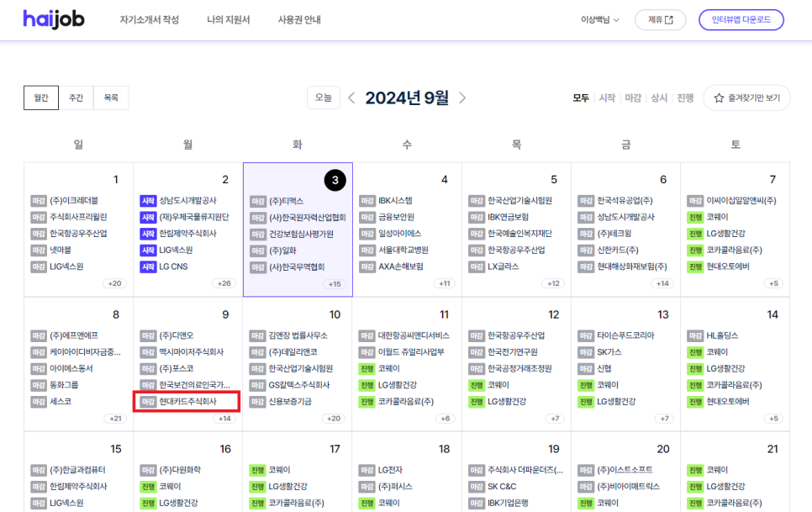Select date number 14 on the calendar

pyautogui.click(x=772, y=314)
